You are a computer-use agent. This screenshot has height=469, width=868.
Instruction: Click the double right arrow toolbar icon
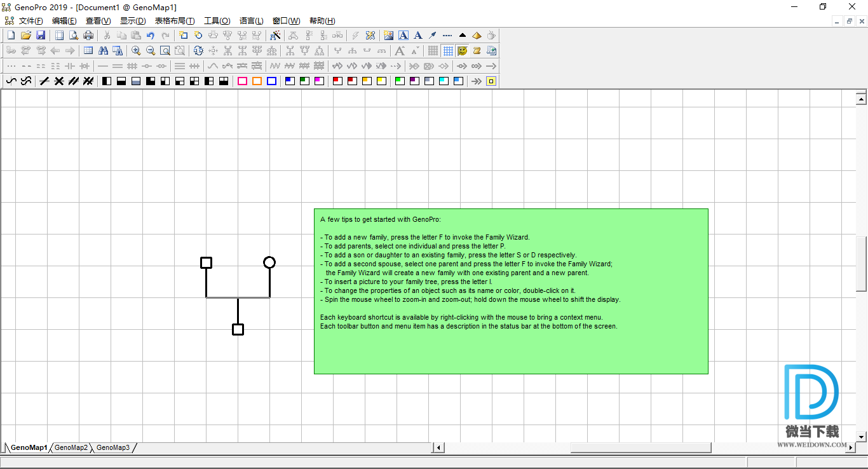coord(476,81)
